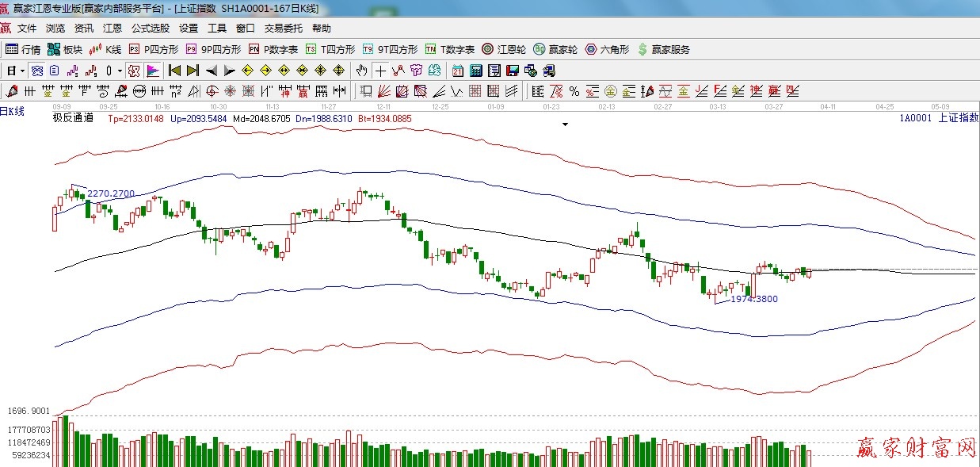This screenshot has height=467, width=980.
Task: Open the 公式选股 menu
Action: (x=150, y=29)
